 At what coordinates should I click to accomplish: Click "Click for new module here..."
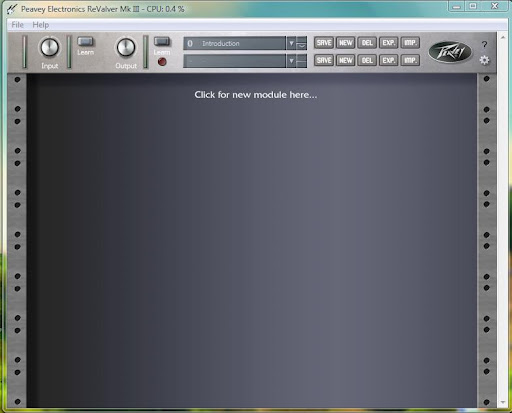256,95
